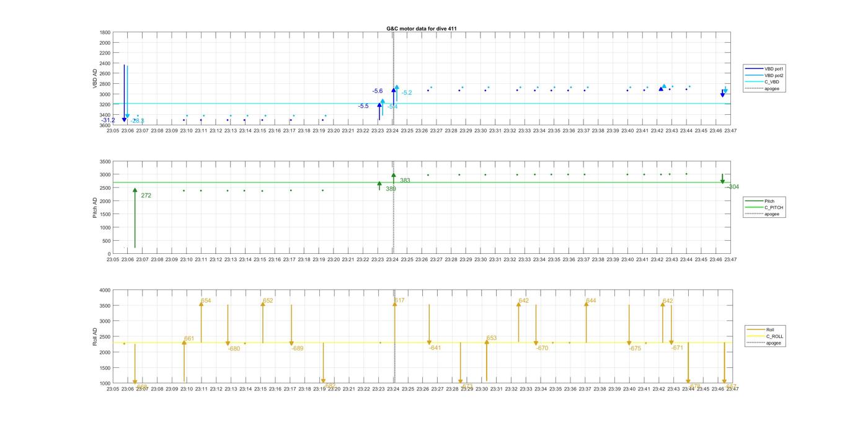Click the '-670' roll data label

(x=542, y=348)
